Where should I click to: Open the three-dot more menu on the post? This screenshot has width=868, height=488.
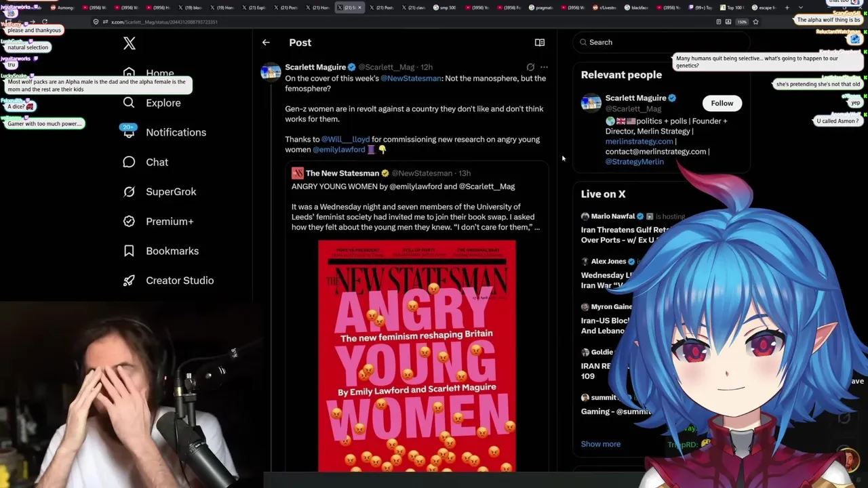544,67
